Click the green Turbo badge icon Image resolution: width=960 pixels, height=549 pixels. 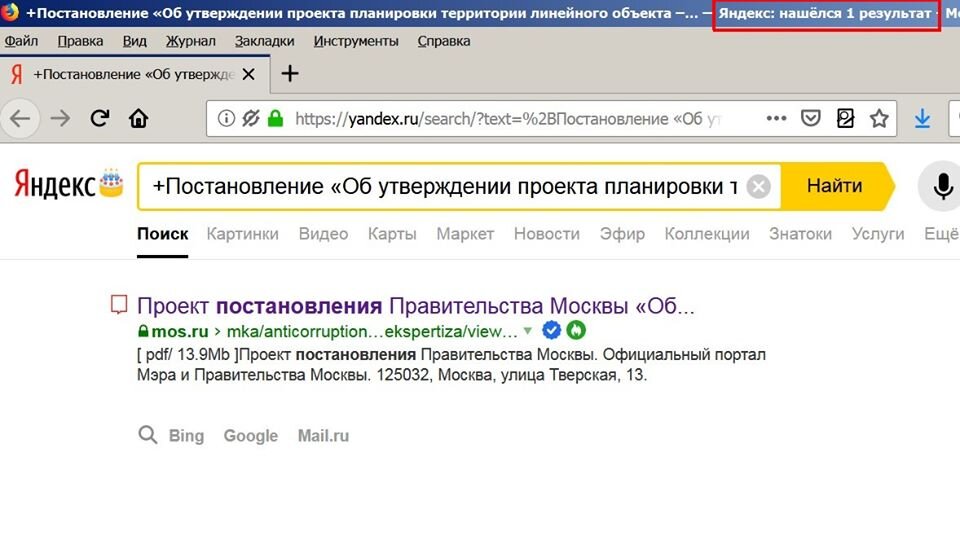(576, 331)
